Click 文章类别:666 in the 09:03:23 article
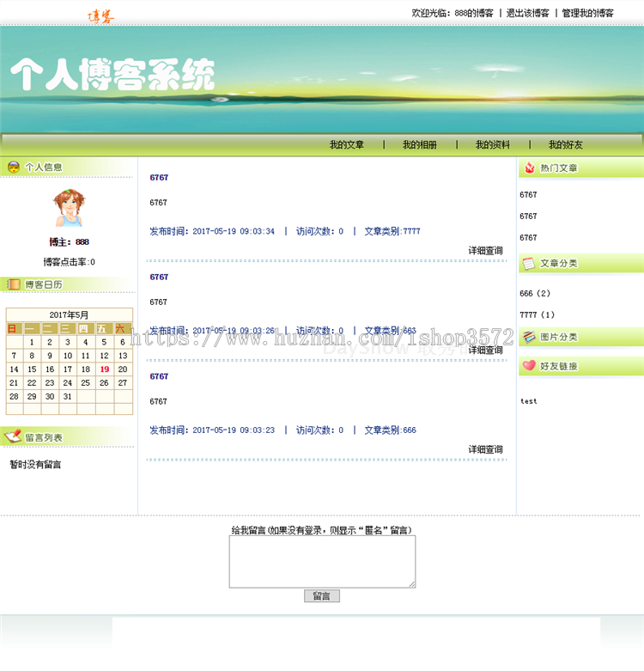This screenshot has height=671, width=644. pos(390,430)
